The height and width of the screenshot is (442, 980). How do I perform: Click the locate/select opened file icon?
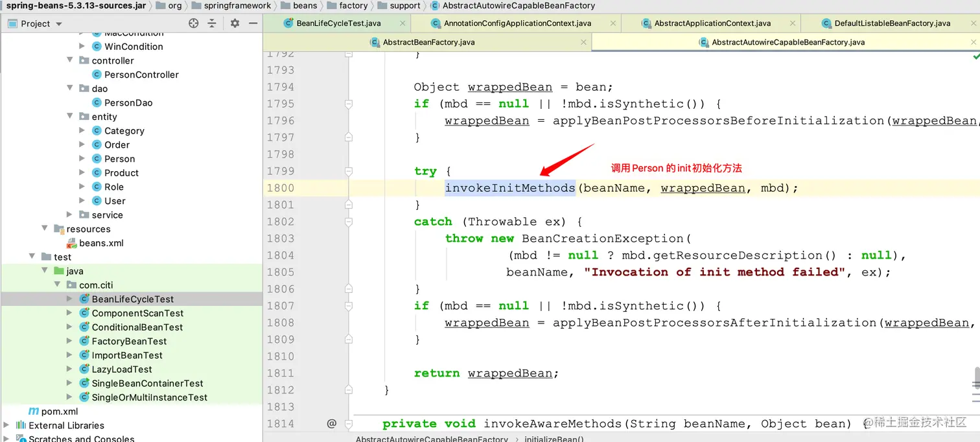(193, 23)
